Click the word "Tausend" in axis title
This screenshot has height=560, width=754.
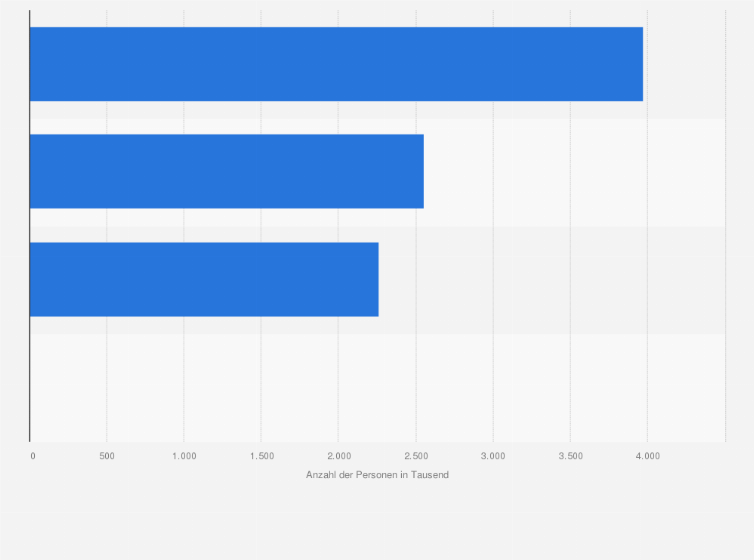(x=430, y=475)
